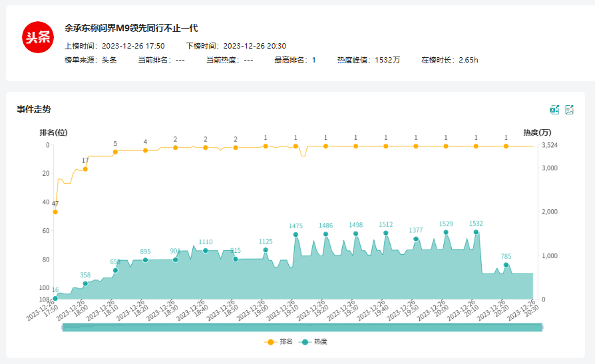The height and width of the screenshot is (364, 595).
Task: Click the 2023-12-26 19:00 x-axis label
Action: point(253,310)
